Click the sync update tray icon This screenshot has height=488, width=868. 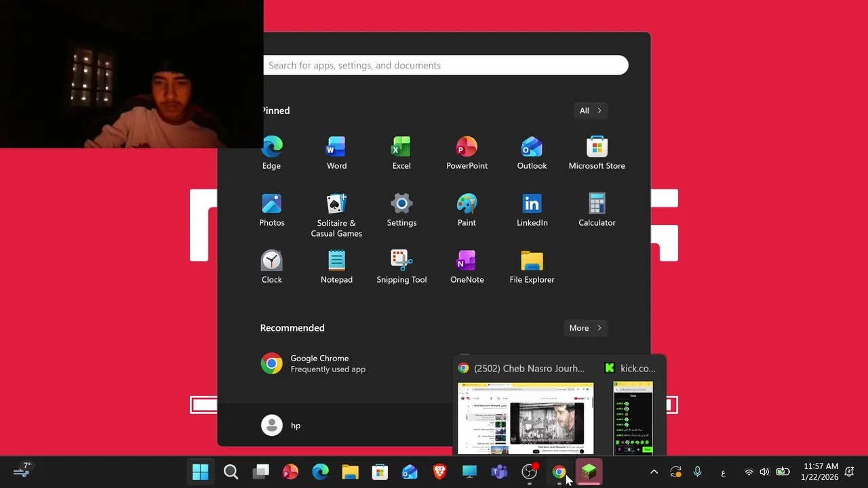click(x=675, y=472)
